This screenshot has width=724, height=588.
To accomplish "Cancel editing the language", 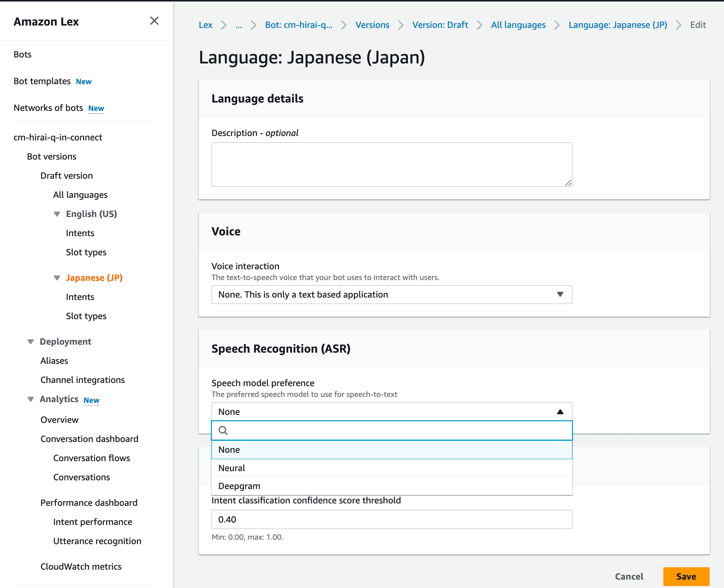I will tap(629, 576).
